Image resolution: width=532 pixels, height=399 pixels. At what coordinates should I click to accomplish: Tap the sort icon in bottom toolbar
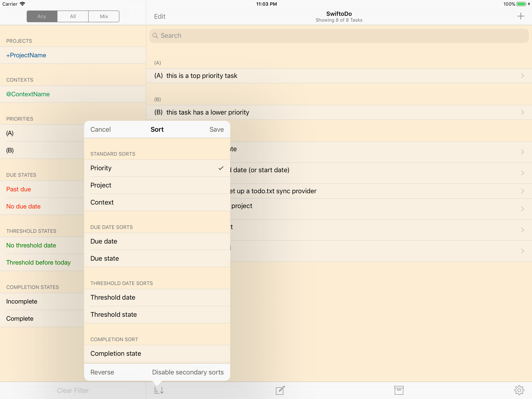(x=159, y=390)
